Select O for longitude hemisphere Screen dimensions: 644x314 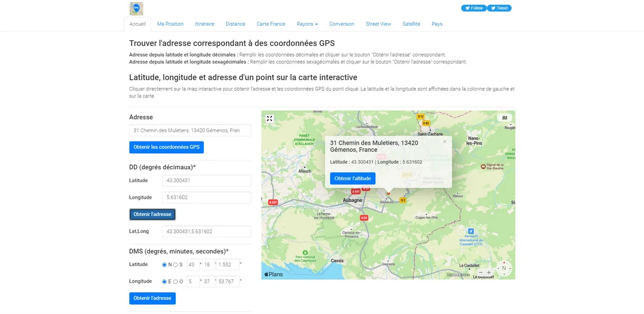click(x=175, y=281)
